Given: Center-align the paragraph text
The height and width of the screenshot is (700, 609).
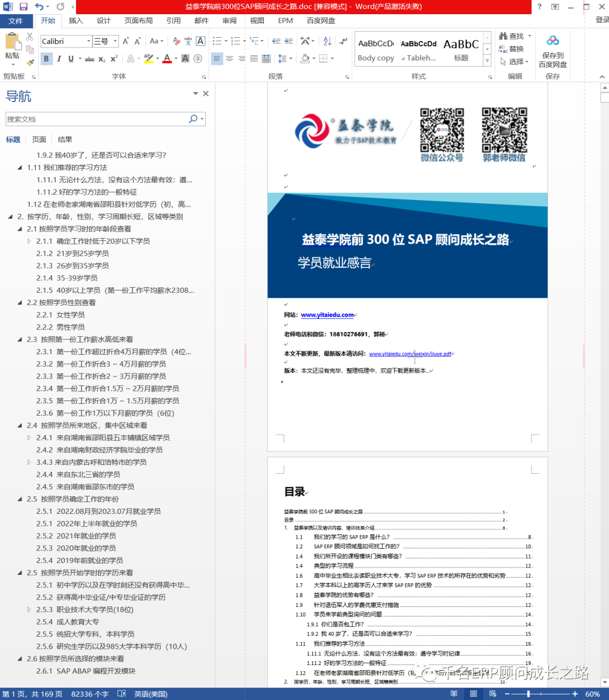Looking at the screenshot, I should 230,59.
